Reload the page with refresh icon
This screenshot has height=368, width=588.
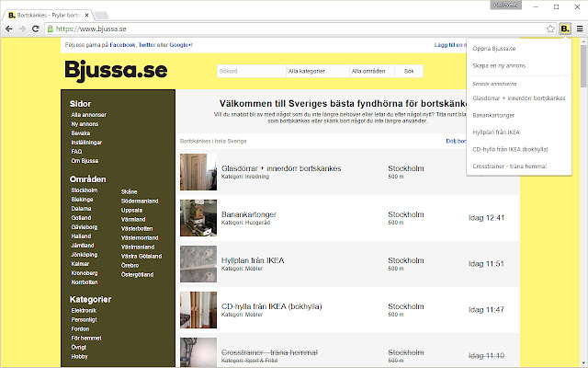tap(35, 29)
